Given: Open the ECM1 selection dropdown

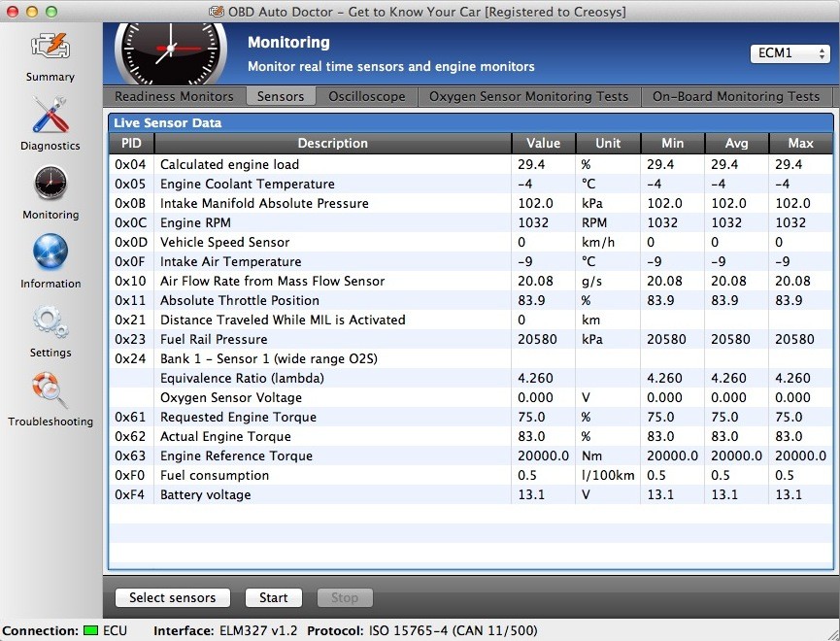Looking at the screenshot, I should tap(790, 53).
